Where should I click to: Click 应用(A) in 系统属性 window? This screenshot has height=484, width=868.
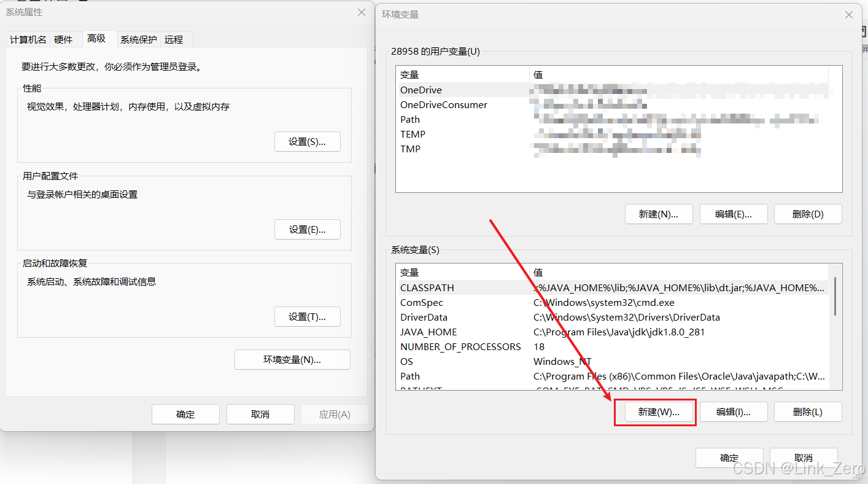(334, 414)
